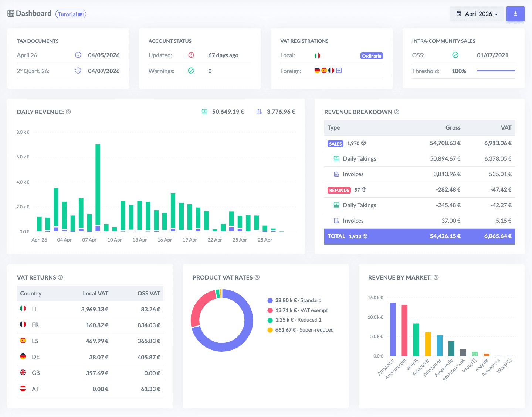Click the daily takings icon beside 50,649.19 €
Viewport: 532px width, 417px height.
tap(204, 112)
